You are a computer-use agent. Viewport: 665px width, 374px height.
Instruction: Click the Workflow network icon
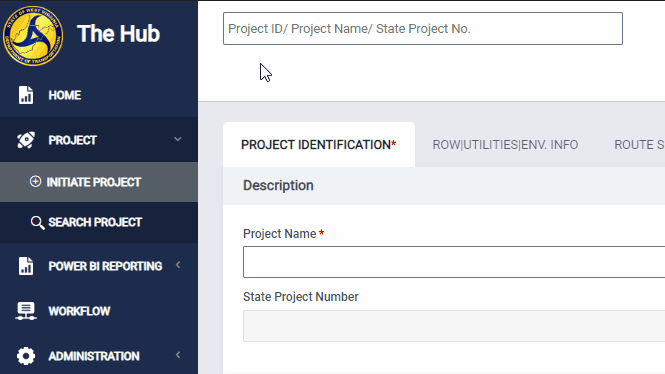point(26,311)
